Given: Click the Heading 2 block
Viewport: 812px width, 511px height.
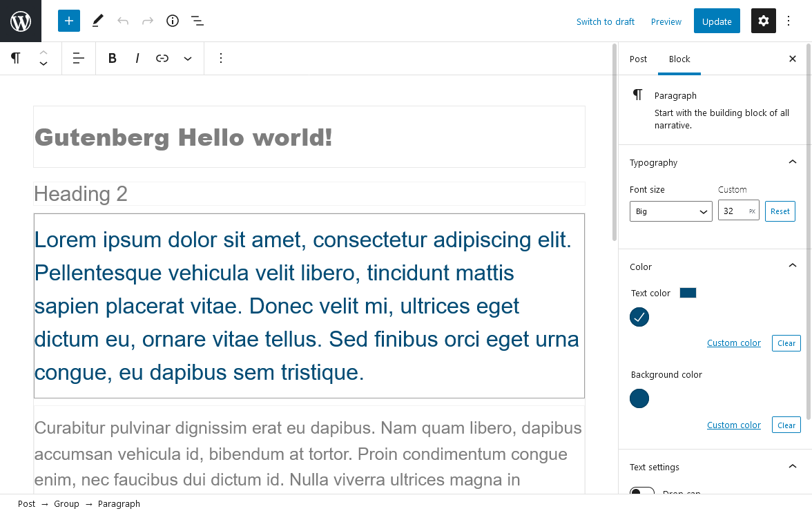Looking at the screenshot, I should tap(309, 193).
